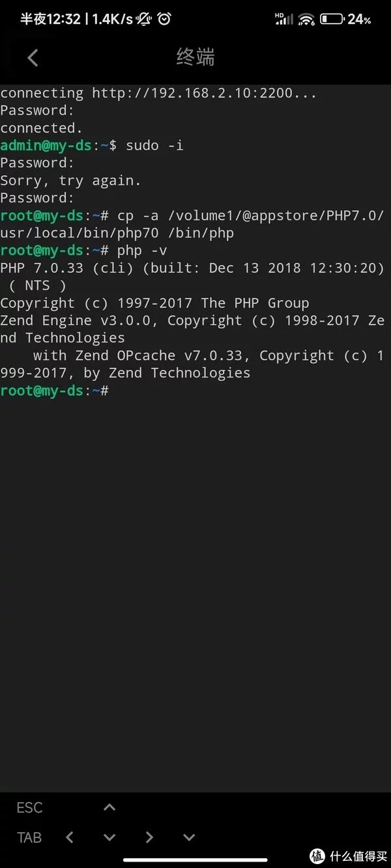The image size is (391, 868).
Task: Tap the http://192.168.2.10:2200 connecting line
Action: coord(158,93)
